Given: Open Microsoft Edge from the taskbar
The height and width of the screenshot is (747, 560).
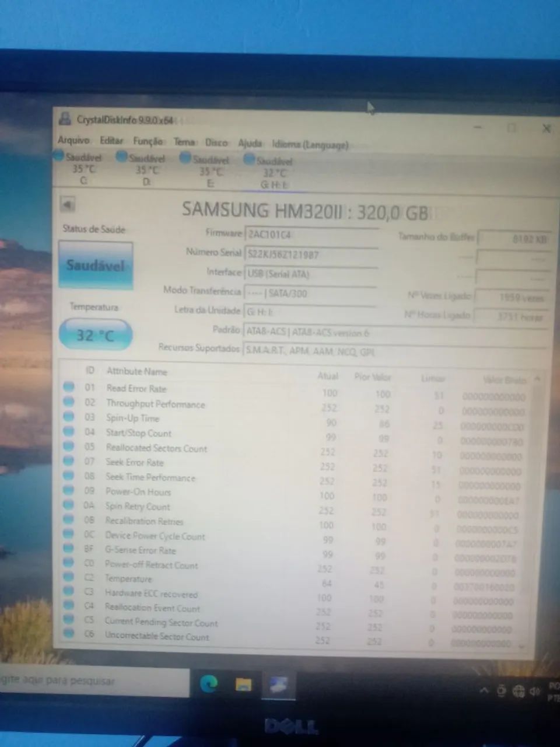Looking at the screenshot, I should coord(209,683).
